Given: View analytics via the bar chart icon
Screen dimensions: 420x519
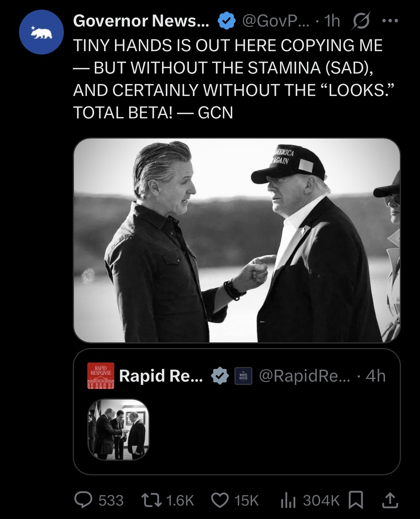Looking at the screenshot, I should [x=287, y=500].
